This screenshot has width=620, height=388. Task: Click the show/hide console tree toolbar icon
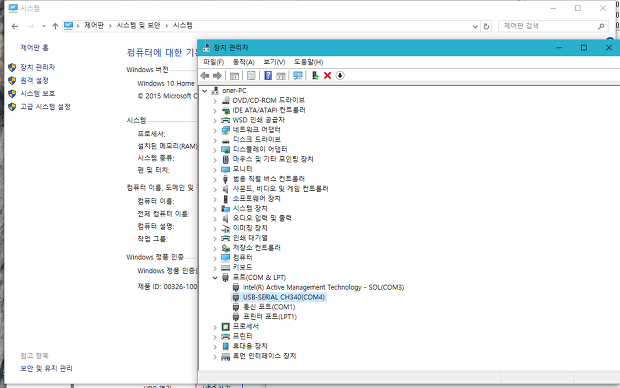[234, 76]
